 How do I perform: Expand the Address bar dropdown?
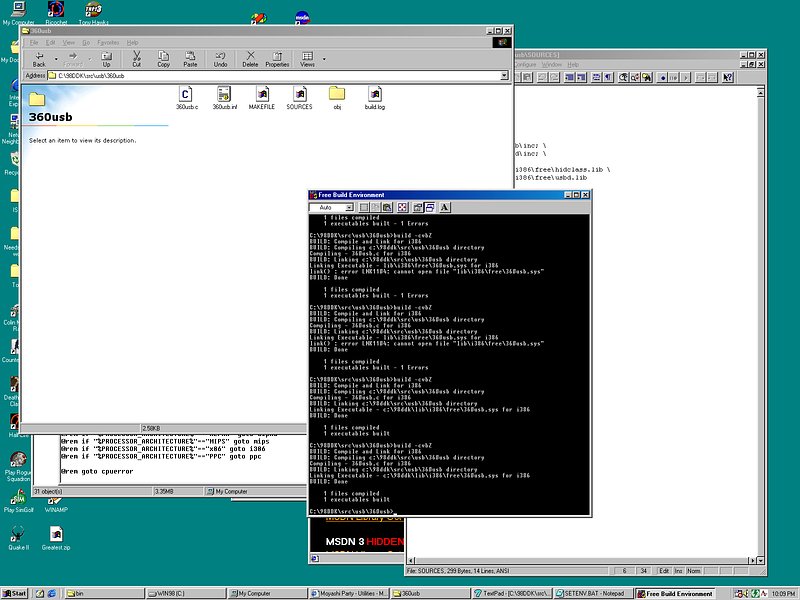pos(503,75)
